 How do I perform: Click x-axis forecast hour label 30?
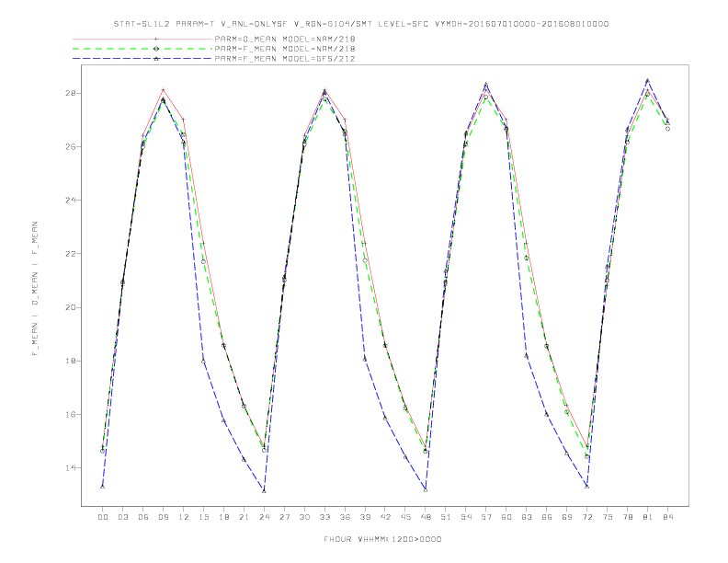pos(304,517)
